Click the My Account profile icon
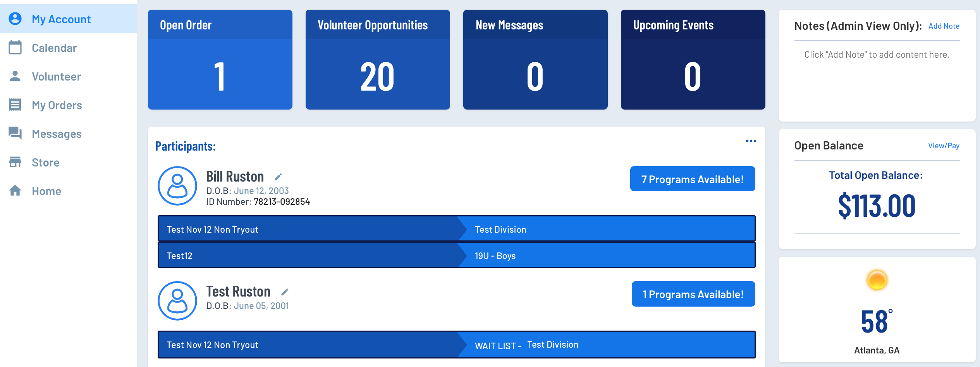This screenshot has height=367, width=980. (15, 19)
